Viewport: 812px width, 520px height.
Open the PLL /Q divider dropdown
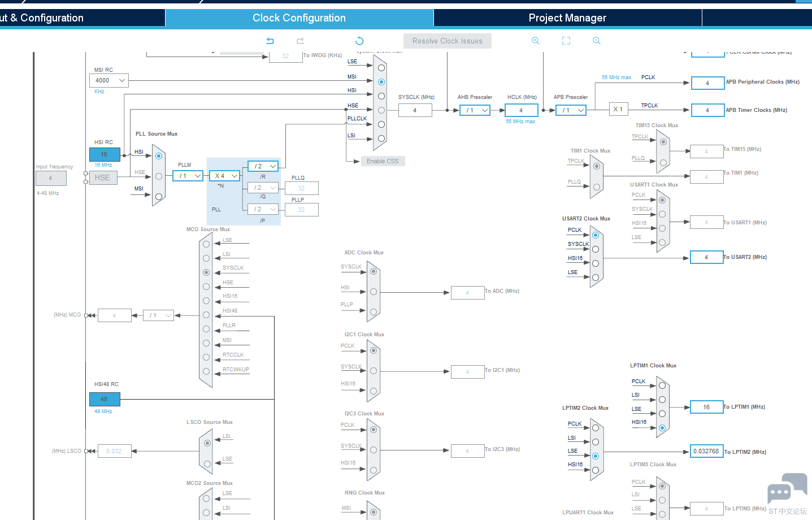[263, 188]
